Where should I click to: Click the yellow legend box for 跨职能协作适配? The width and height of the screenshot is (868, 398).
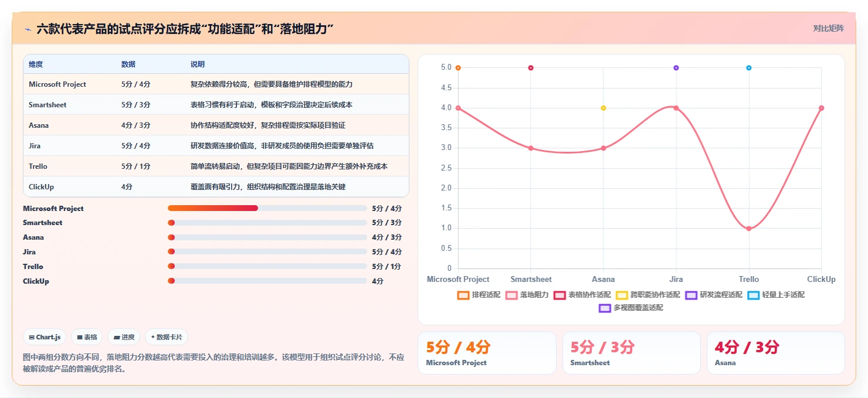[x=622, y=295]
